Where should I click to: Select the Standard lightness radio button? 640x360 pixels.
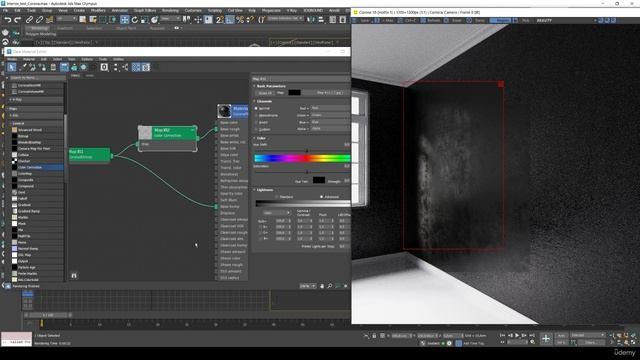click(x=276, y=197)
